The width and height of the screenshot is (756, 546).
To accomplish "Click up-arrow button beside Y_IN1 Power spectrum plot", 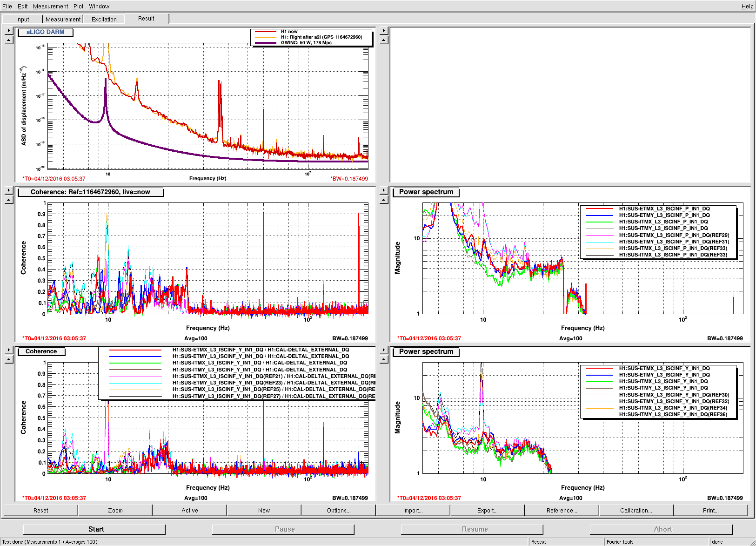I will [384, 359].
